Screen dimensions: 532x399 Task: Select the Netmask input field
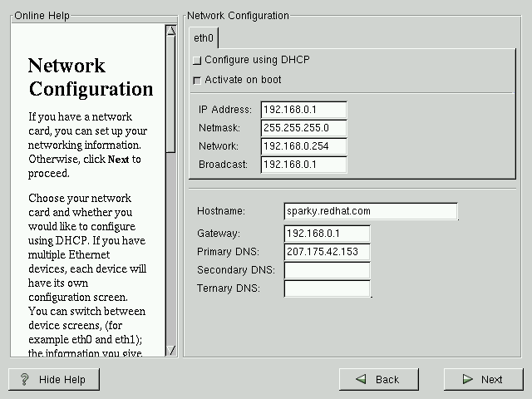coord(303,128)
